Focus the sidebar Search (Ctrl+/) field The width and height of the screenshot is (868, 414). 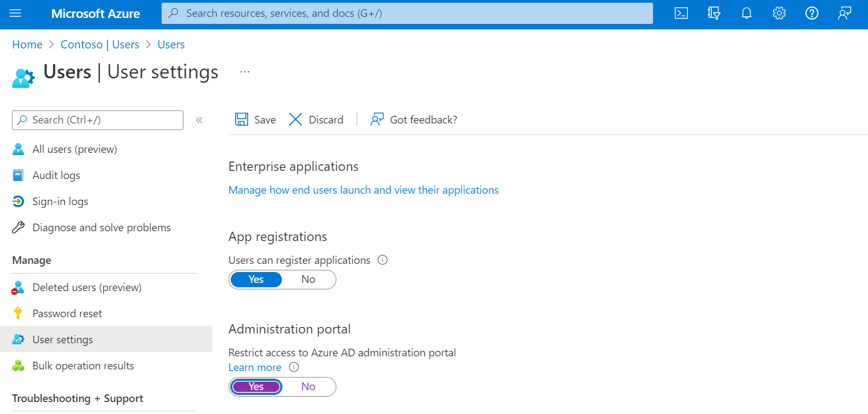(97, 120)
